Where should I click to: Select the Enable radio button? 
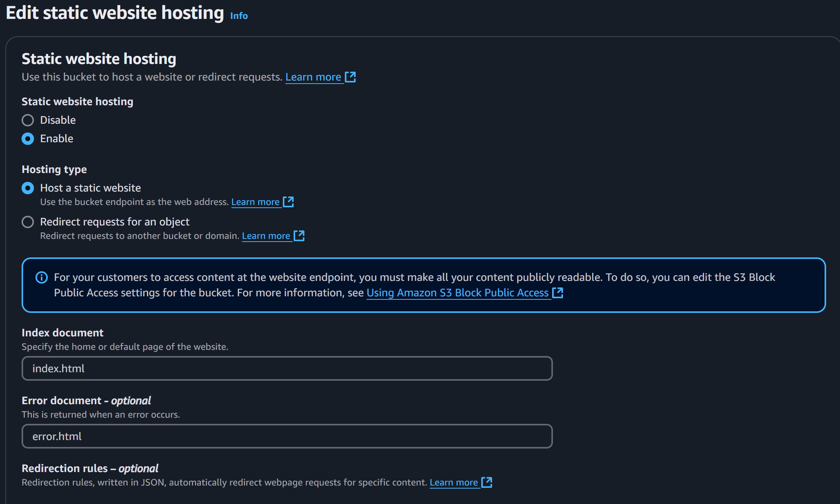28,139
